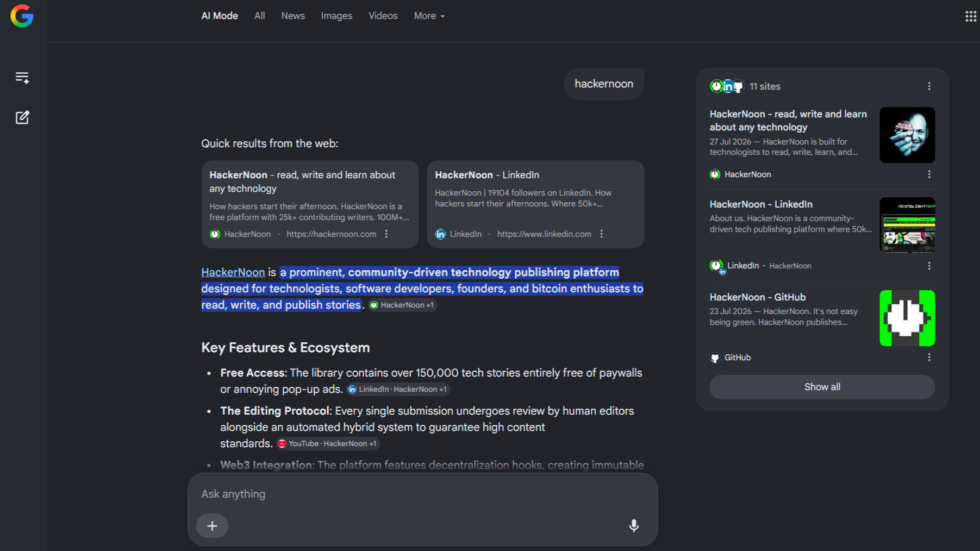Open the News tab
The image size is (980, 551).
(x=293, y=16)
